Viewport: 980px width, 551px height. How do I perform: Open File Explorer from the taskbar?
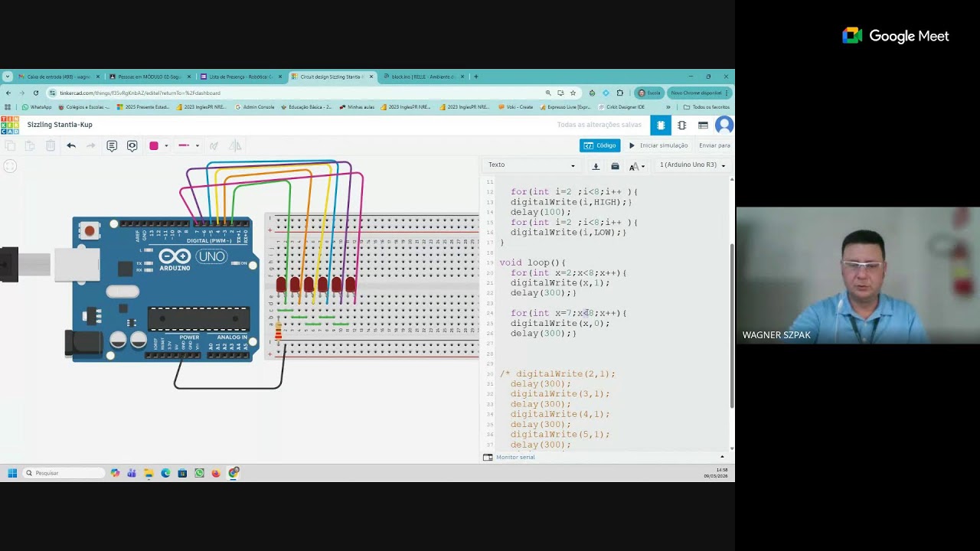149,473
